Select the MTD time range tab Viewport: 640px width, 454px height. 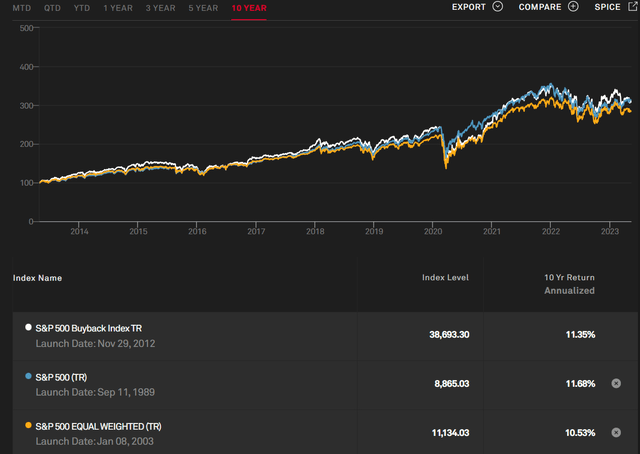(x=22, y=8)
